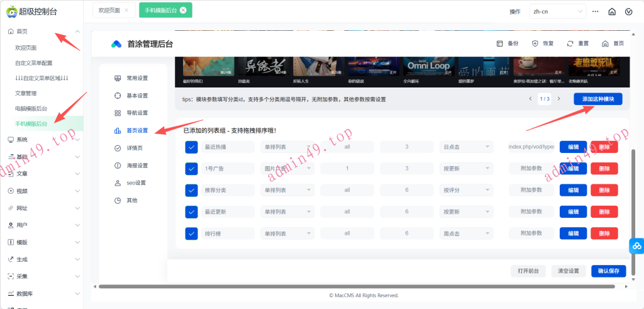The width and height of the screenshot is (644, 309).
Task: Click the 重置 reset icon
Action: pyautogui.click(x=570, y=43)
